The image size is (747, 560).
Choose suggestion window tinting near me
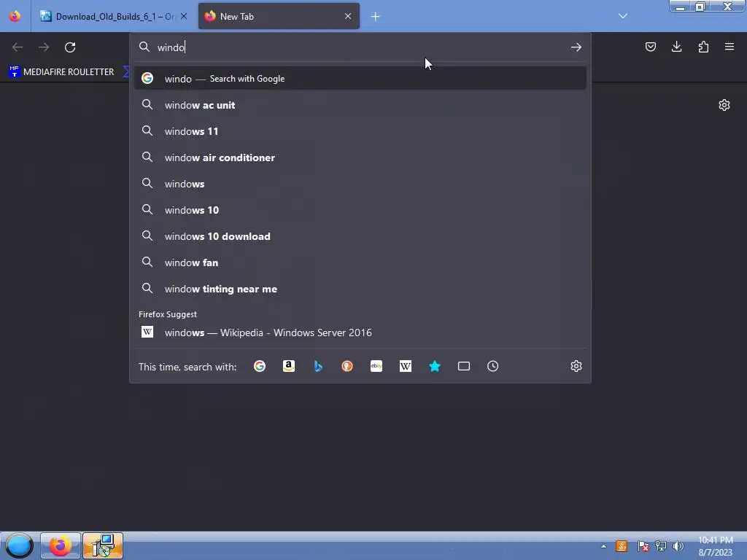tap(360, 289)
